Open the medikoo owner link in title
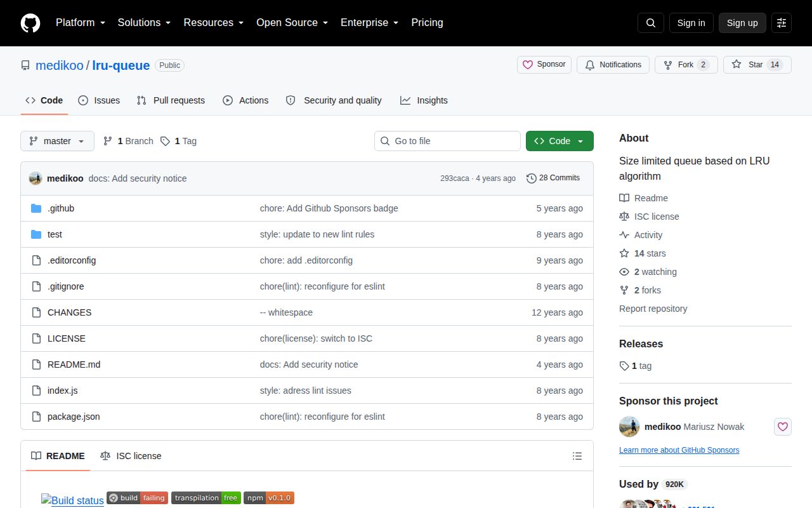The width and height of the screenshot is (812, 508). pyautogui.click(x=60, y=65)
